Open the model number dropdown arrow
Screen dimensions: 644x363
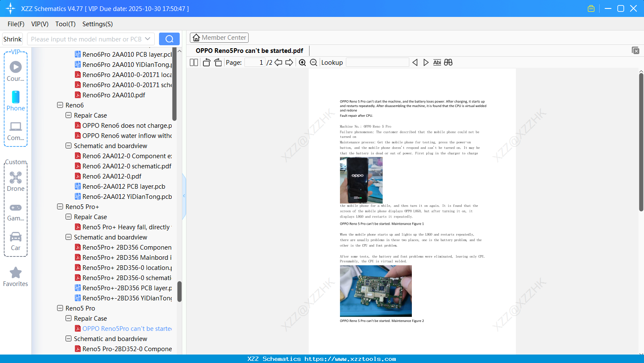[x=148, y=39]
